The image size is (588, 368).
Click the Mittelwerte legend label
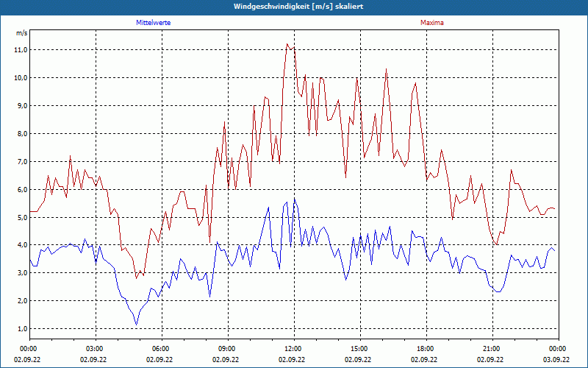(x=154, y=23)
